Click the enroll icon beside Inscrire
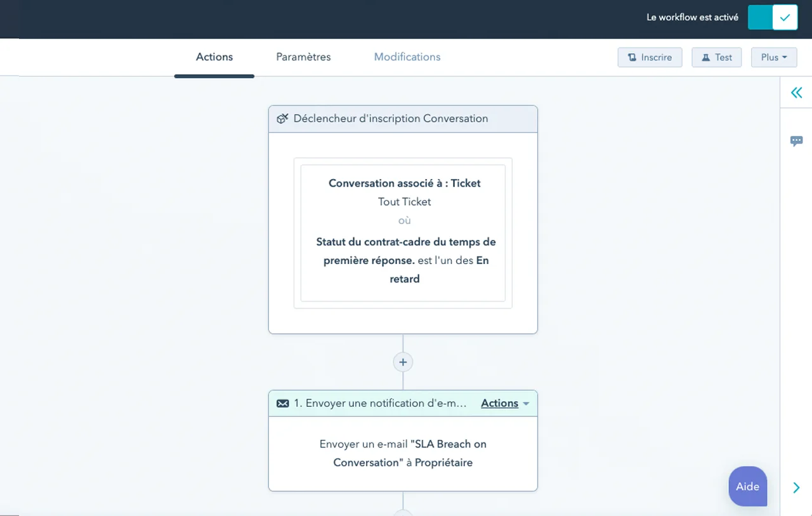The image size is (812, 516). (632, 57)
